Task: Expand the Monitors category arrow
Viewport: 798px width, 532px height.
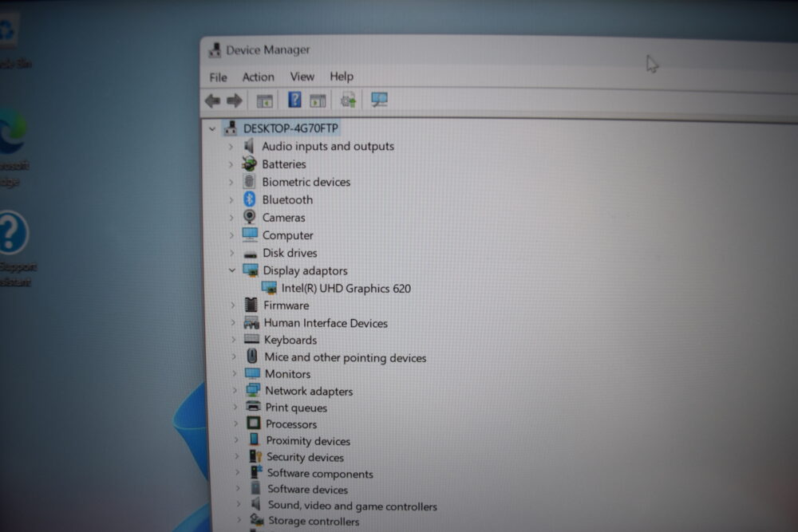Action: click(x=234, y=373)
